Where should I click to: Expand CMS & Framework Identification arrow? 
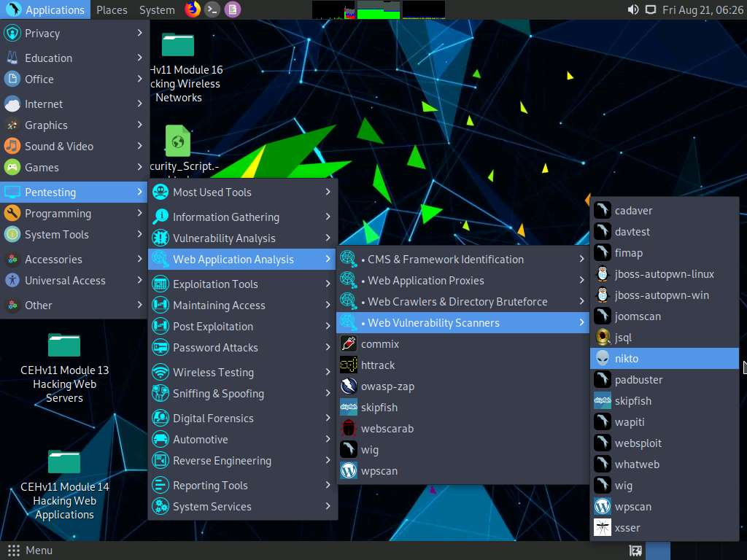tap(581, 259)
